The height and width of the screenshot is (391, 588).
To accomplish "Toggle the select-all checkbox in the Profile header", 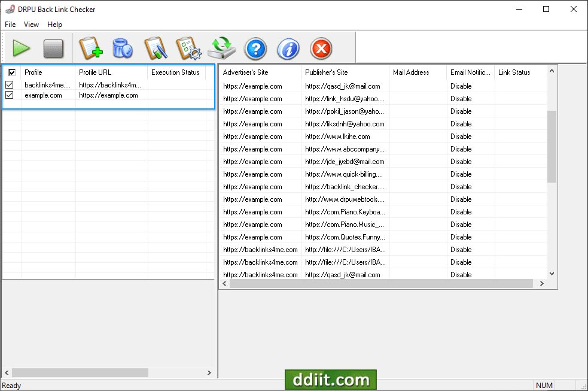I will tap(11, 72).
